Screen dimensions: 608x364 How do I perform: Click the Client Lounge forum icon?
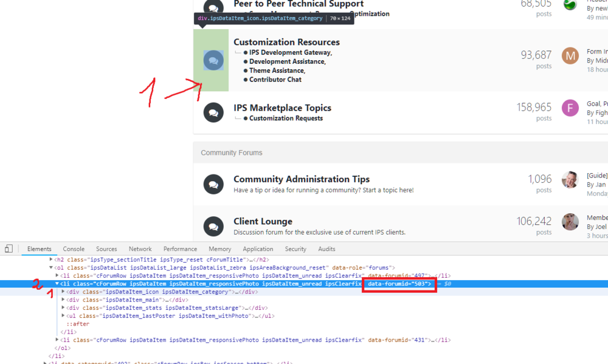pyautogui.click(x=213, y=226)
